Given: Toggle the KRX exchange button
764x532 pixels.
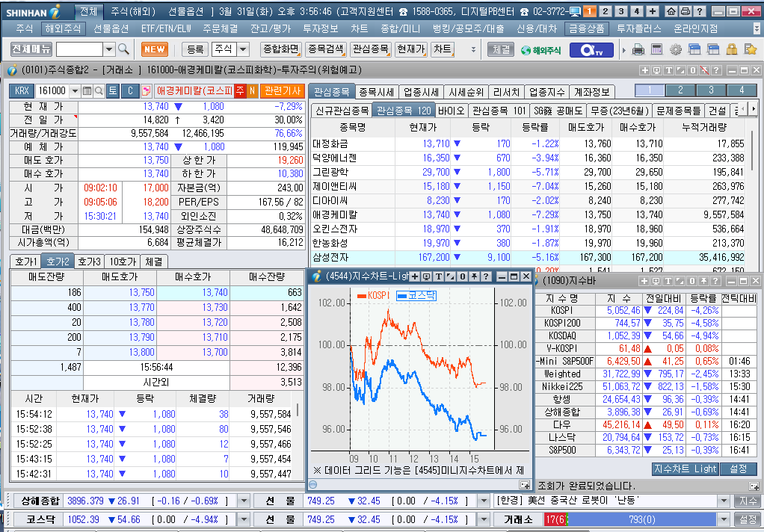Looking at the screenshot, I should click(x=22, y=90).
